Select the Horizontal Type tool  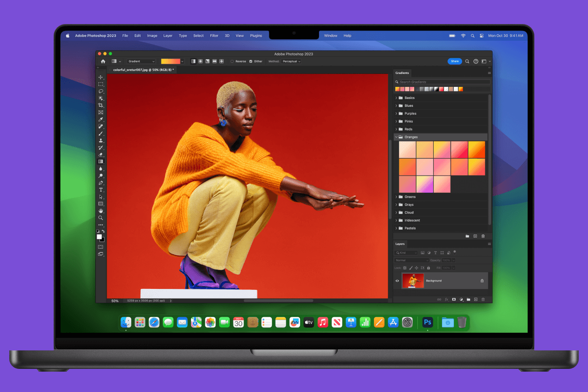point(100,190)
